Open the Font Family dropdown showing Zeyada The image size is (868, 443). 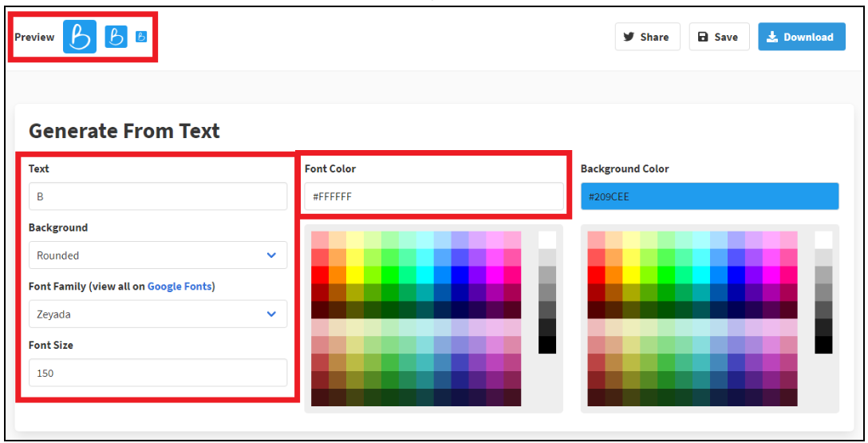click(x=158, y=314)
